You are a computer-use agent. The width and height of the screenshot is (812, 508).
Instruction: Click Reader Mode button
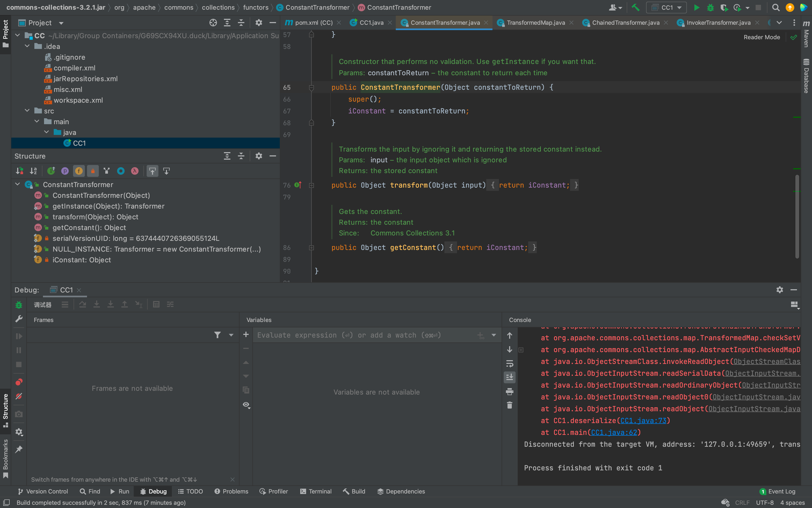pyautogui.click(x=762, y=37)
